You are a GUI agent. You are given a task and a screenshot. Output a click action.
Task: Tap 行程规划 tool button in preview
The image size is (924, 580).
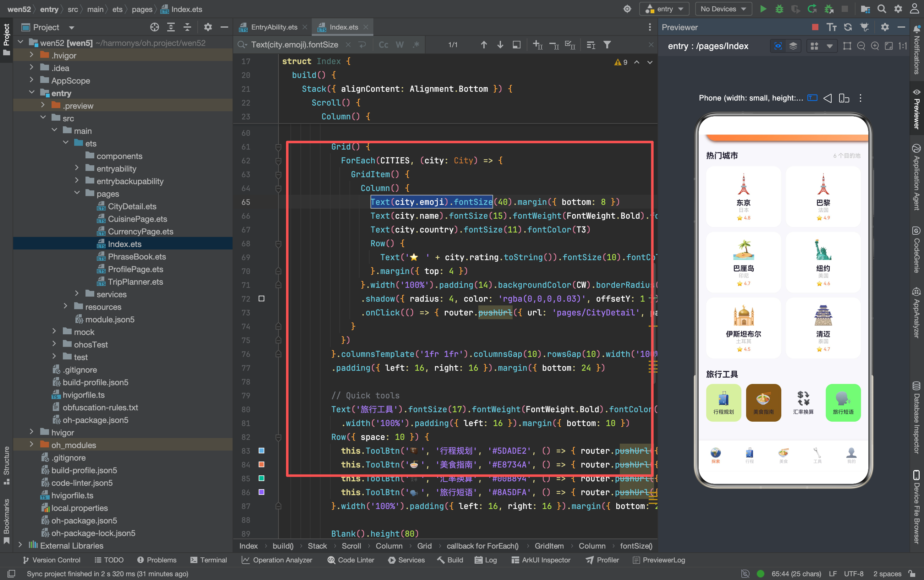click(723, 402)
